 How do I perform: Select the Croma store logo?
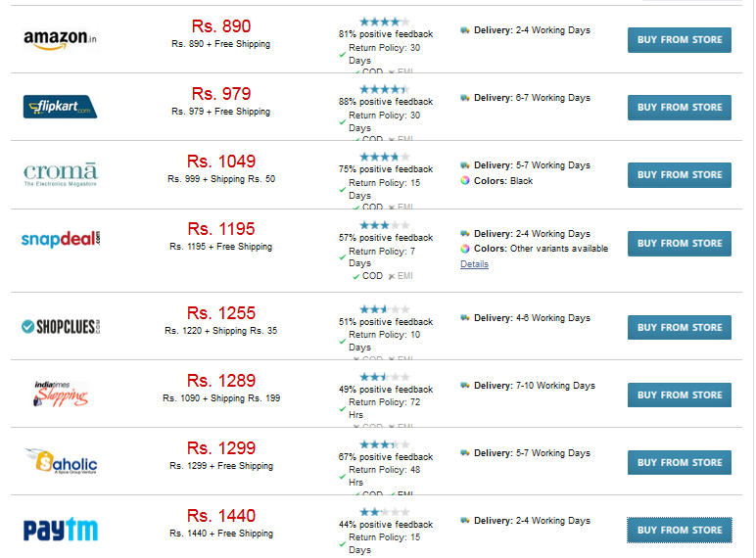[61, 174]
